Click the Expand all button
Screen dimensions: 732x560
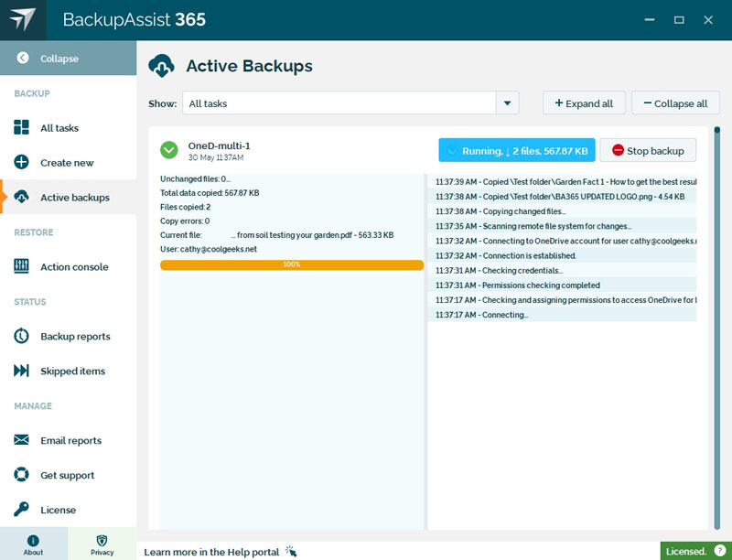click(x=584, y=103)
